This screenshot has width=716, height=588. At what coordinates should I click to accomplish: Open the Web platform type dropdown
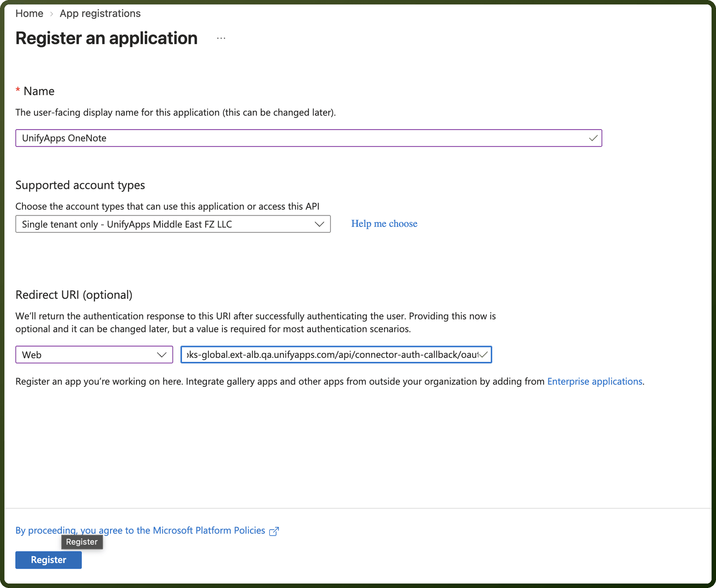[x=94, y=354]
